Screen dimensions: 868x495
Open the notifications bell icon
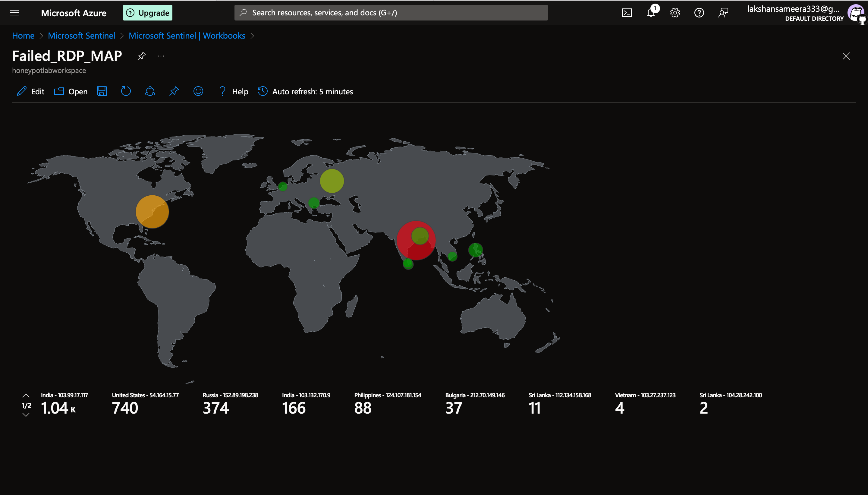point(651,13)
